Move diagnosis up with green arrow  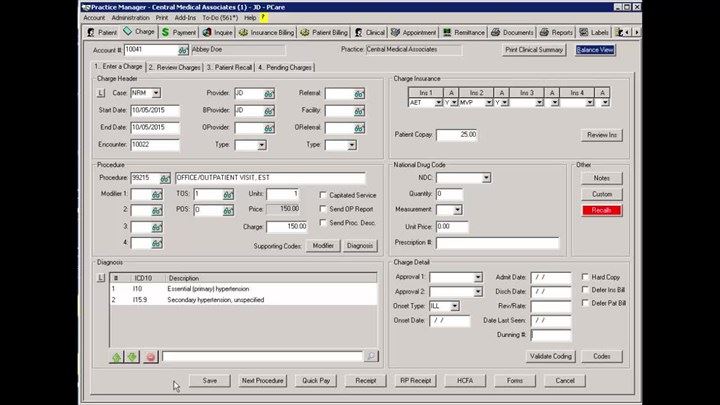coord(117,357)
